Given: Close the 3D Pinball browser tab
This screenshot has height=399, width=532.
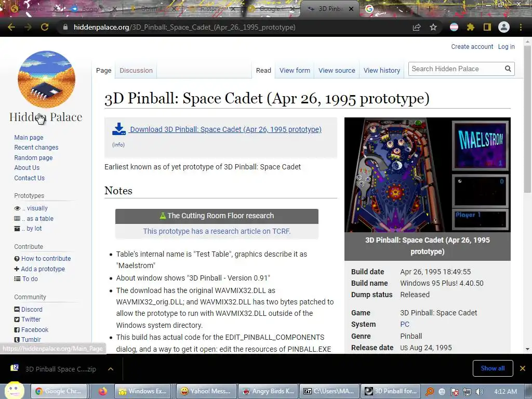Looking at the screenshot, I should pos(351,9).
